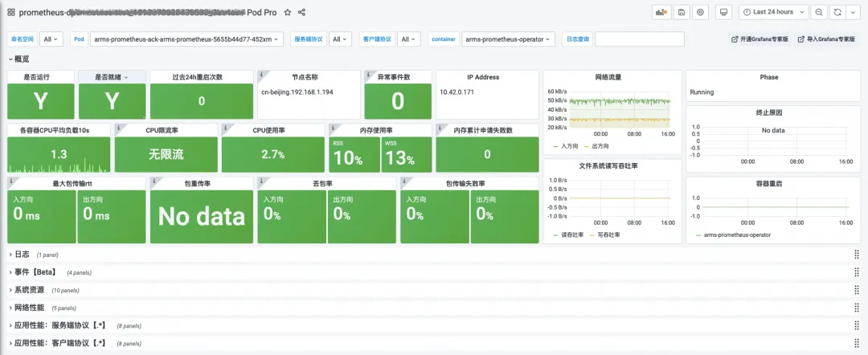The height and width of the screenshot is (355, 868).
Task: Open the container arms-prometheus-operator dropdown
Action: coord(508,39)
